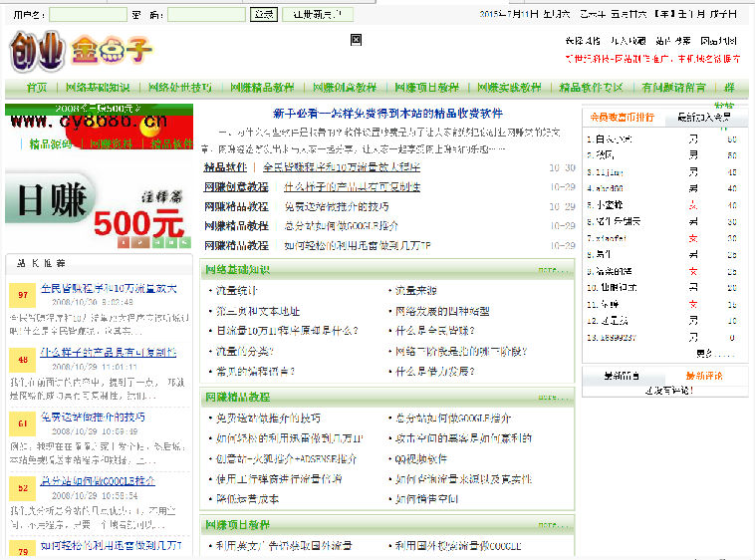755x560 pixels.
Task: Select slide button 3 on 日赚500元 banner
Action: [157, 242]
